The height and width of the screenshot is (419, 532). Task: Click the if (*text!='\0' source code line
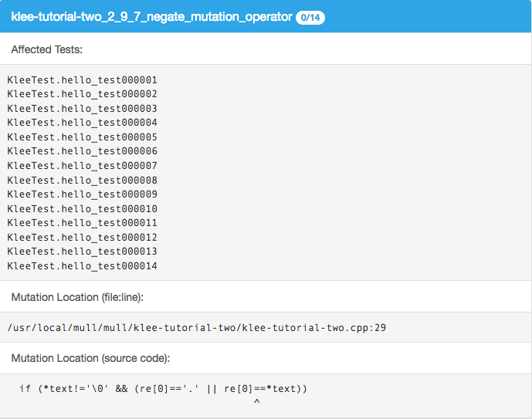coord(163,388)
